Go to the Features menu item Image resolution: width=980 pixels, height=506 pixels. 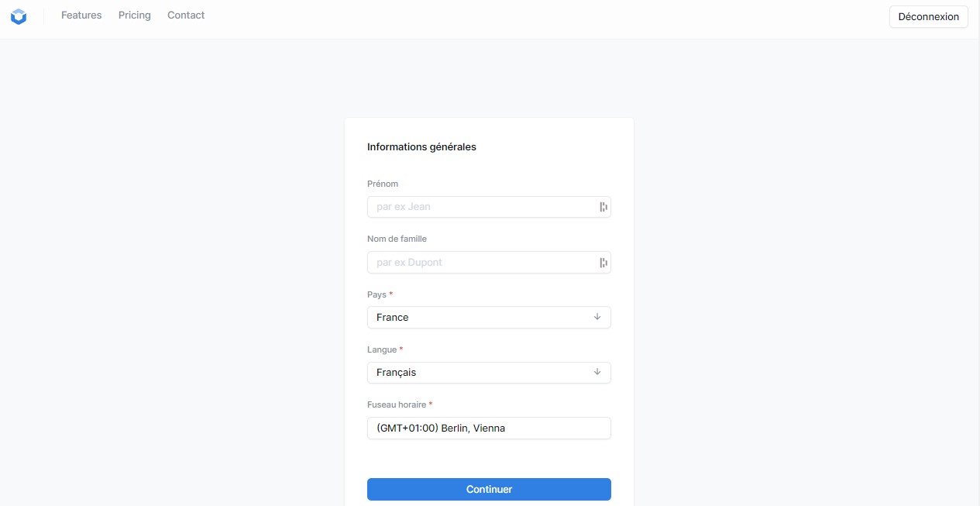pos(81,15)
